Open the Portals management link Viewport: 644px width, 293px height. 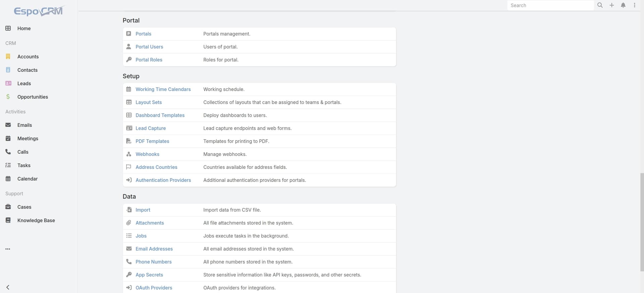point(143,34)
